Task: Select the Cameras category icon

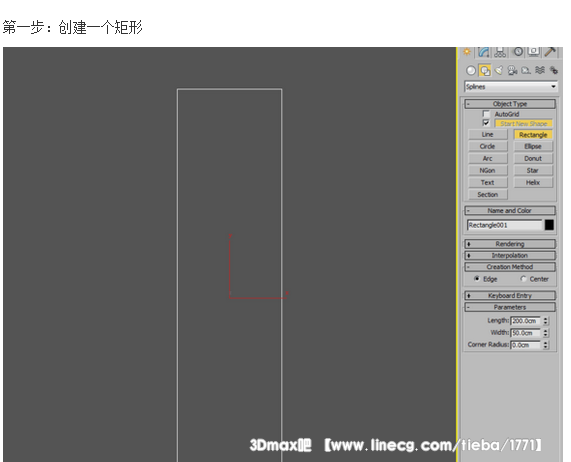Action: click(x=512, y=70)
